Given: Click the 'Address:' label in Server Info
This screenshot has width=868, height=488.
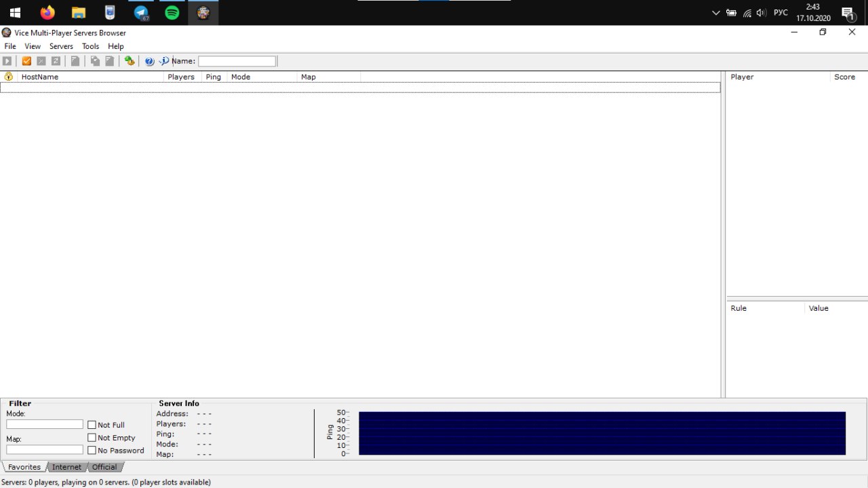Looking at the screenshot, I should point(172,413).
